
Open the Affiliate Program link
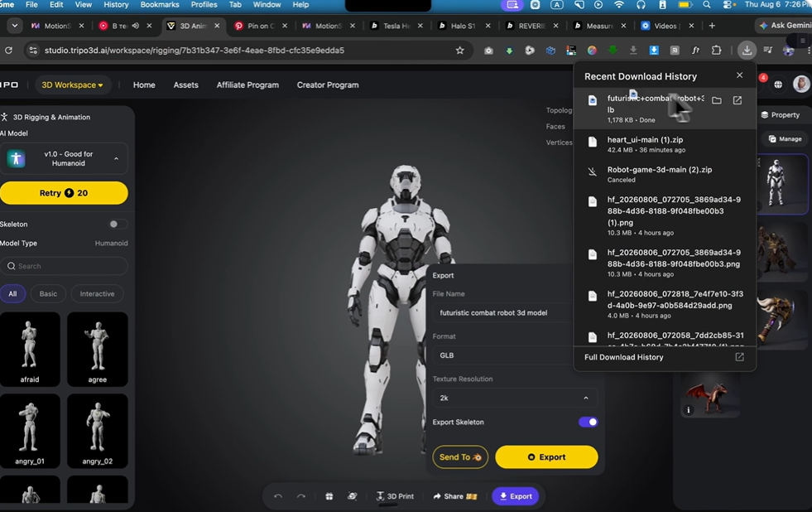click(247, 85)
